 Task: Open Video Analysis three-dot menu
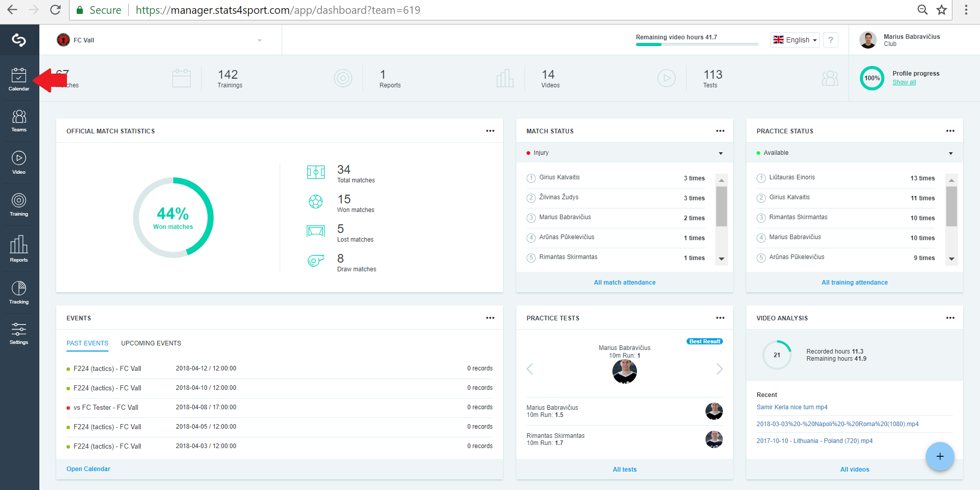[950, 318]
